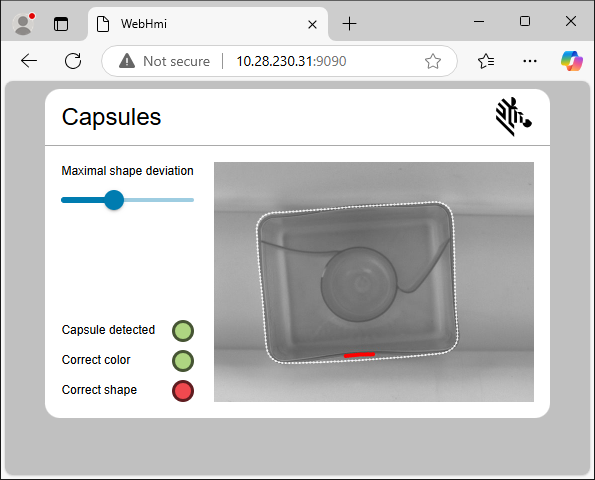Image resolution: width=595 pixels, height=480 pixels.
Task: Launch Copilot from the toolbar
Action: 572,61
